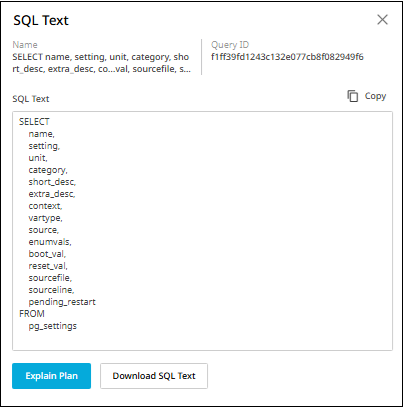Click the SELECT keyword line

point(34,122)
